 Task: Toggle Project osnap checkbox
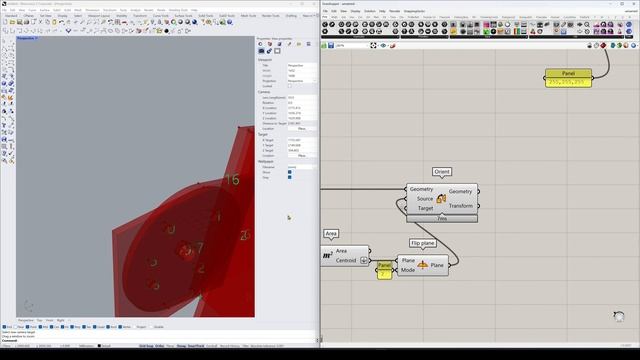click(135, 327)
